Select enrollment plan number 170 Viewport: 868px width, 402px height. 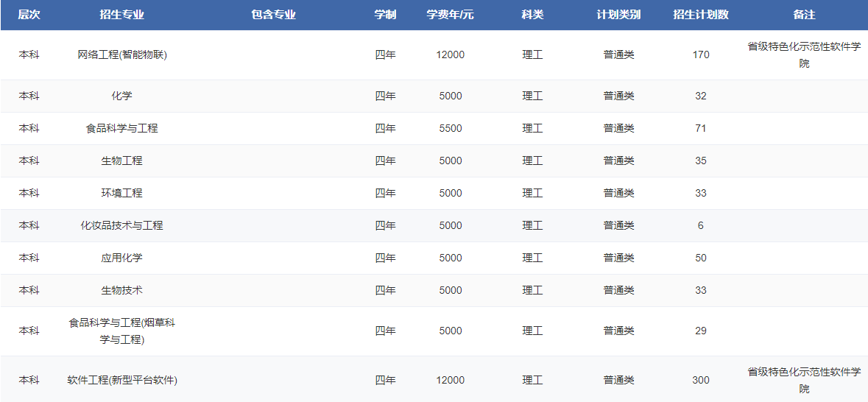700,54
